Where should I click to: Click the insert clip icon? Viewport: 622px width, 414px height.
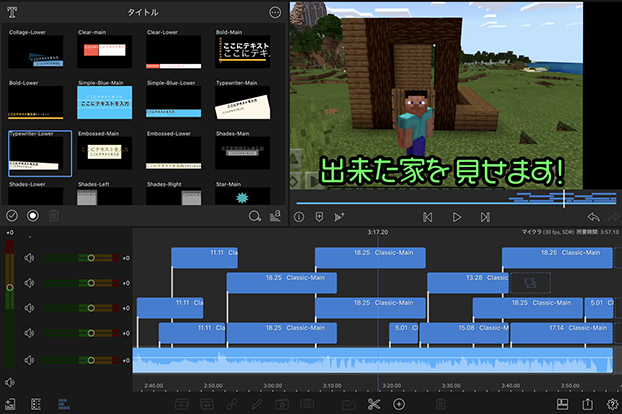pyautogui.click(x=181, y=404)
